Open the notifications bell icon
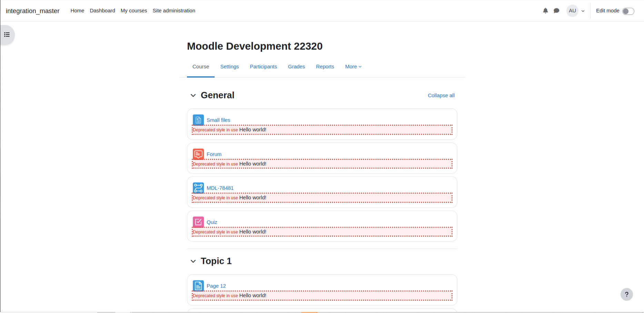This screenshot has height=313, width=644. 545,11
